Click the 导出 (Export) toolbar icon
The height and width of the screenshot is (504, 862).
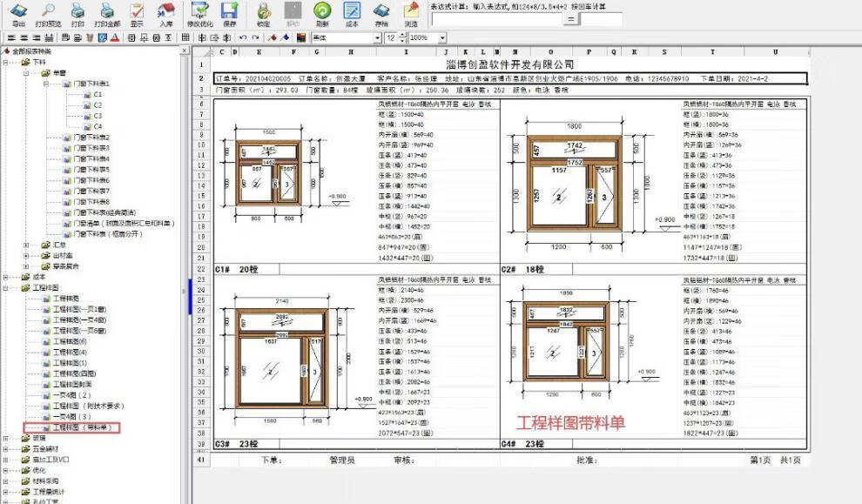click(18, 11)
